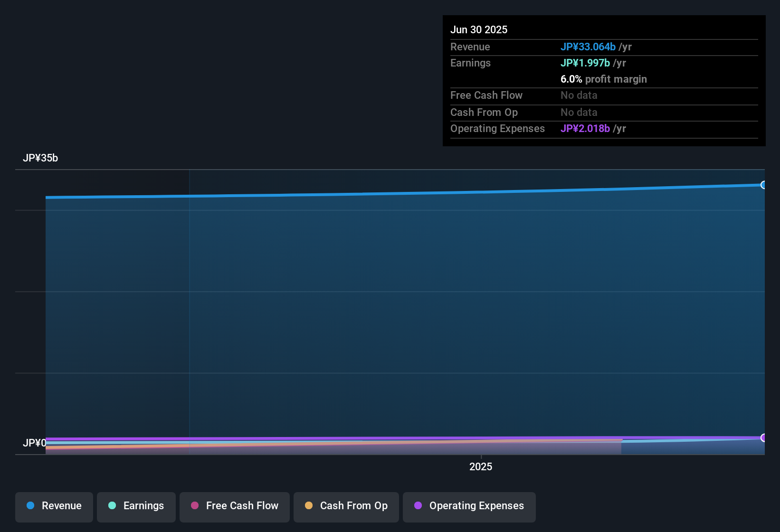Click the orange Cash From Op legend dot
Screen dimensions: 780x532
pos(309,505)
